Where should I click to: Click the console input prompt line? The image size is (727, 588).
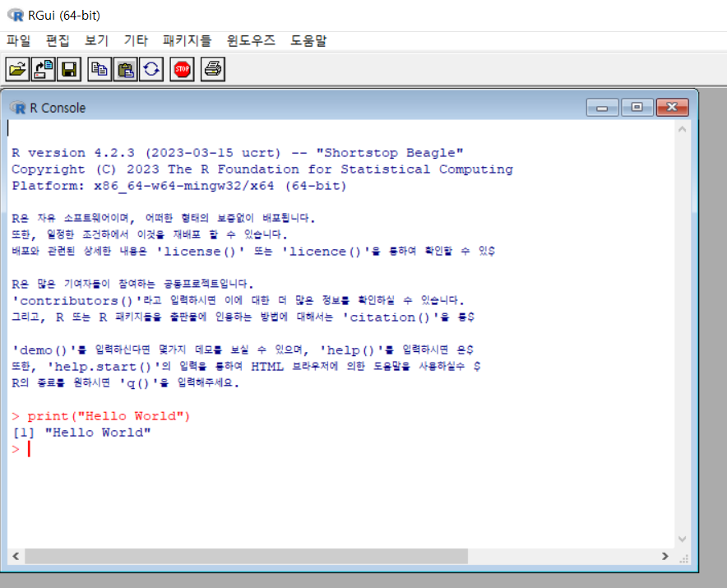(x=22, y=449)
